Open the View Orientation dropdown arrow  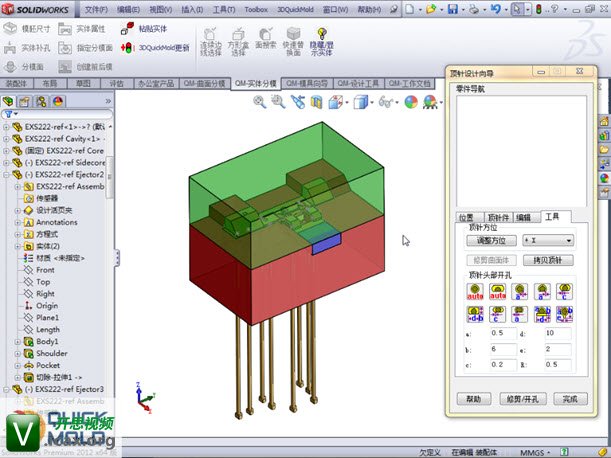(x=347, y=103)
